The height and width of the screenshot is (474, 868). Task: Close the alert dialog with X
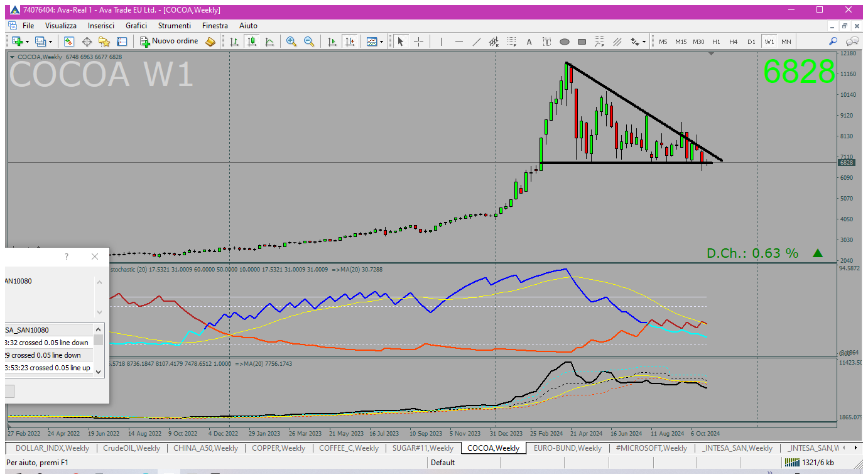click(x=95, y=256)
